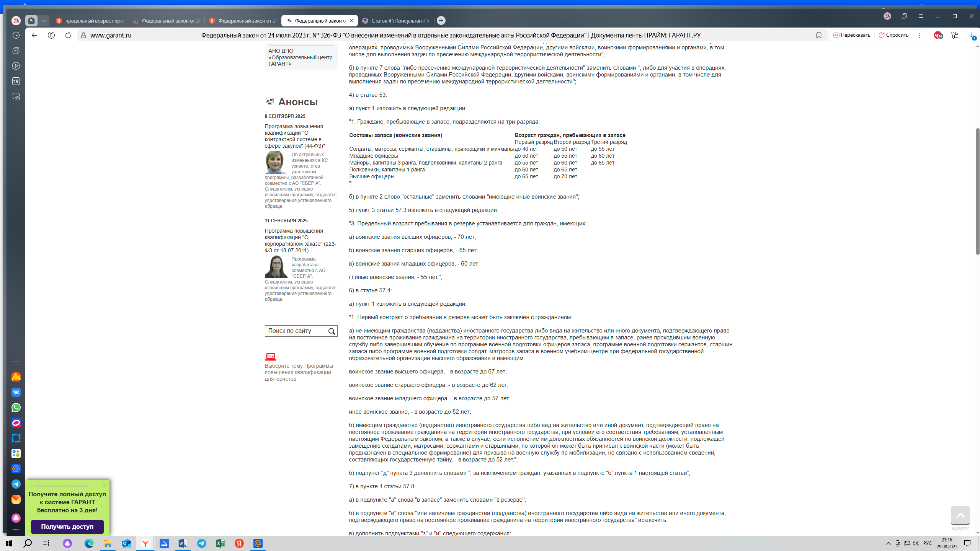Click the '8 СЕНТЯБРЯ 2025' date text
Viewport: 980px width, 551px height.
pyautogui.click(x=285, y=116)
